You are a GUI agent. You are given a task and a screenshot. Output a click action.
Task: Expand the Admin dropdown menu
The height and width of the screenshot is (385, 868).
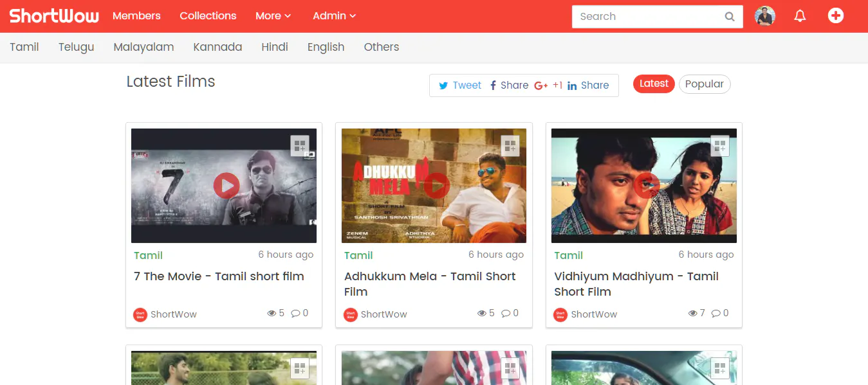click(x=334, y=16)
